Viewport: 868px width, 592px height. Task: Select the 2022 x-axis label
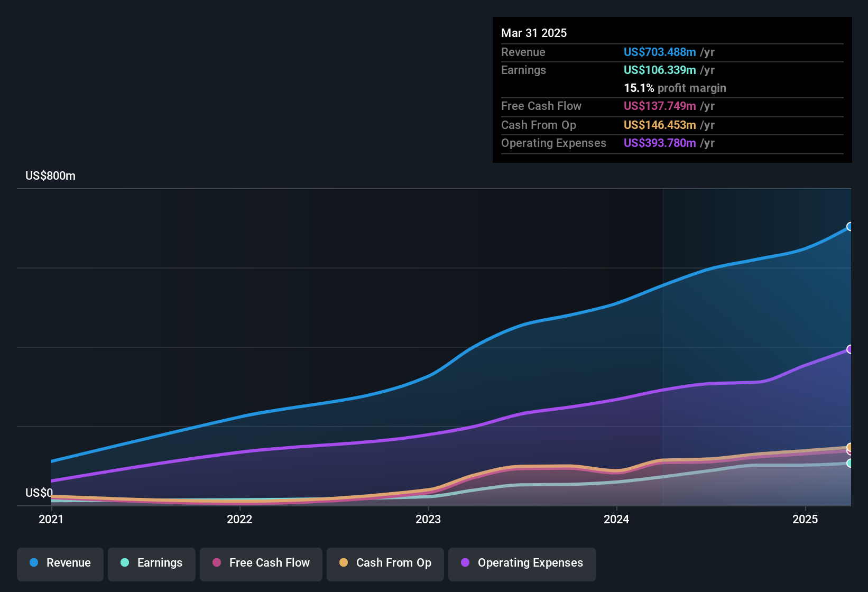pos(239,519)
